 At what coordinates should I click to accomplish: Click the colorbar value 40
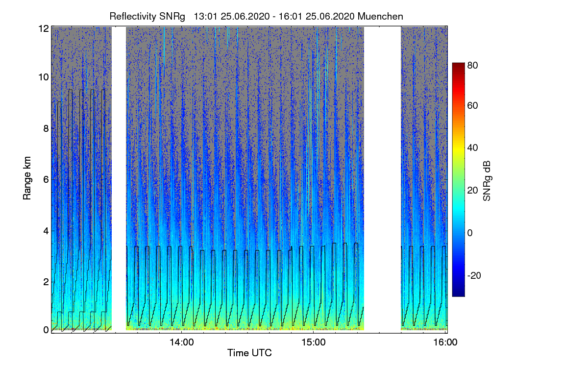[x=472, y=147]
